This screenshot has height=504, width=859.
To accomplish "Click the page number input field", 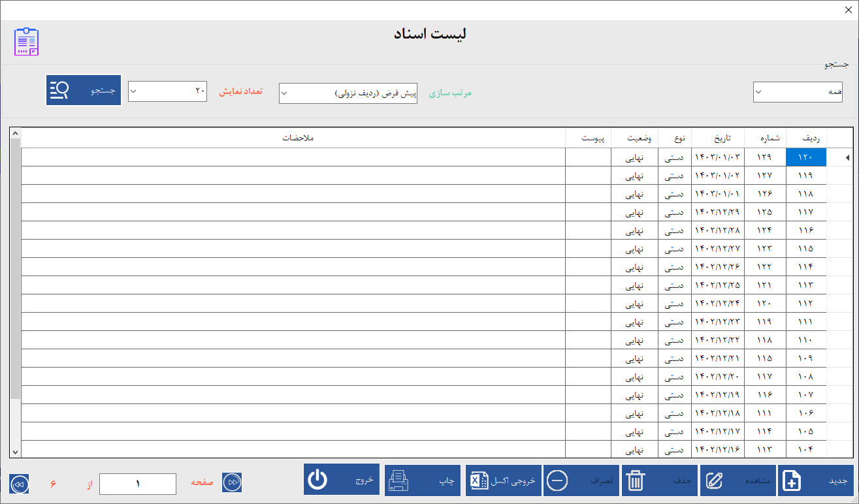I will coord(138,484).
